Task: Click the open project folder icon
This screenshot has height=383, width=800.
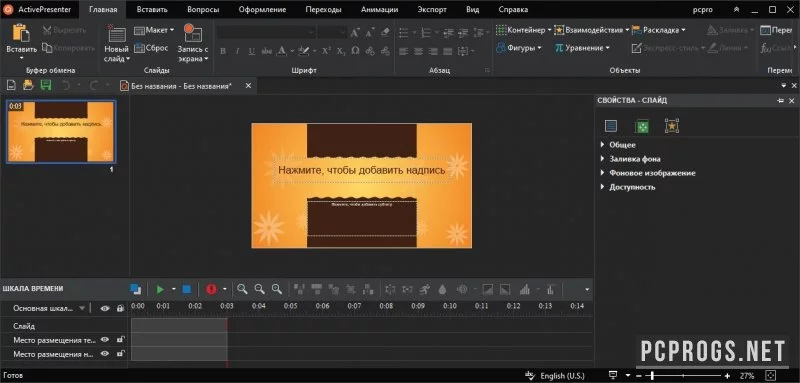Action: click(29, 86)
